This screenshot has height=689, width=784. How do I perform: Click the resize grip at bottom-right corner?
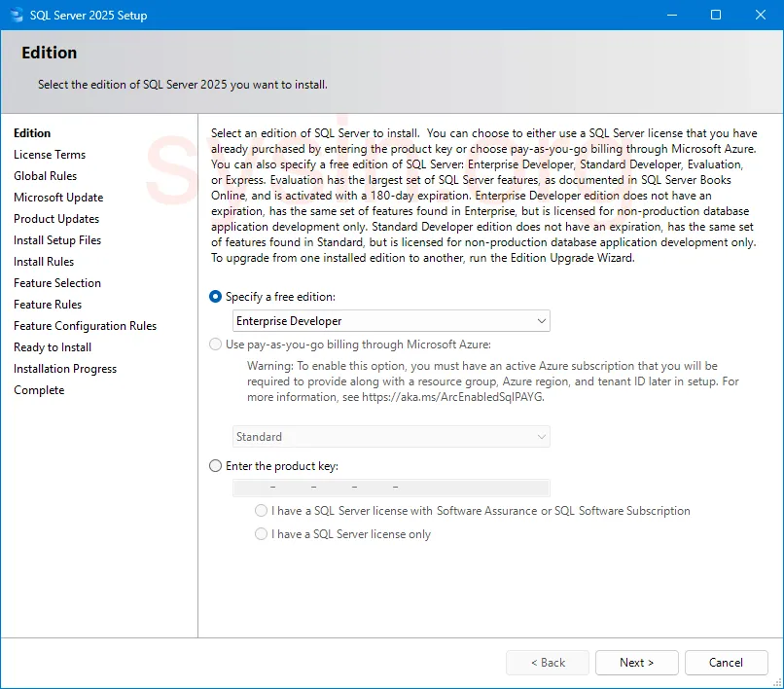[778, 683]
